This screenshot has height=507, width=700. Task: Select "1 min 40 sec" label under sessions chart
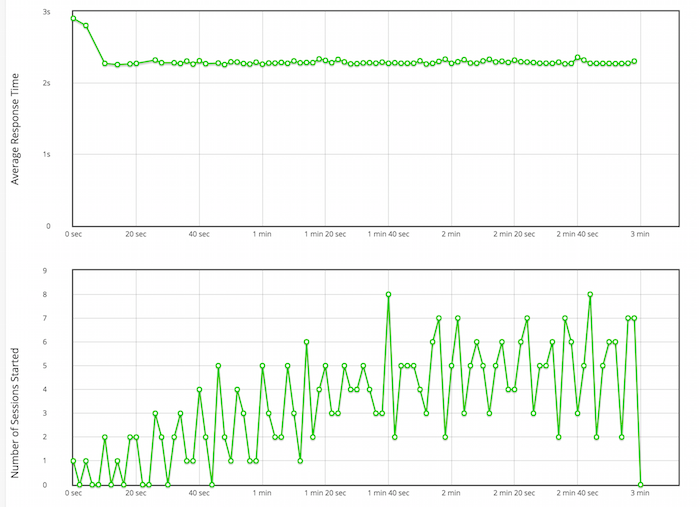coord(388,493)
